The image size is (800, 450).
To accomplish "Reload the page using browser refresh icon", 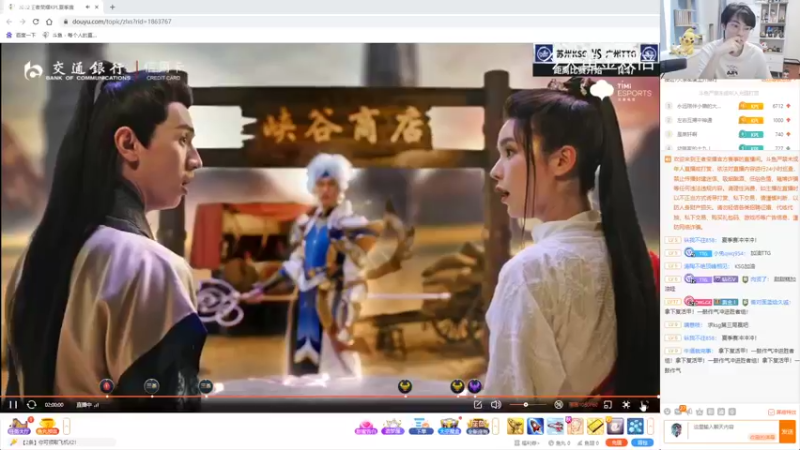I will pos(36,21).
